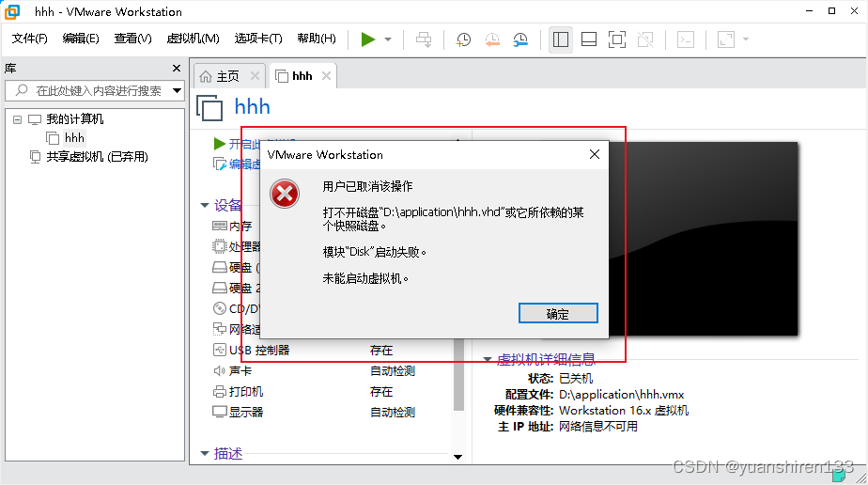Open the snapshot manager icon

[x=520, y=39]
